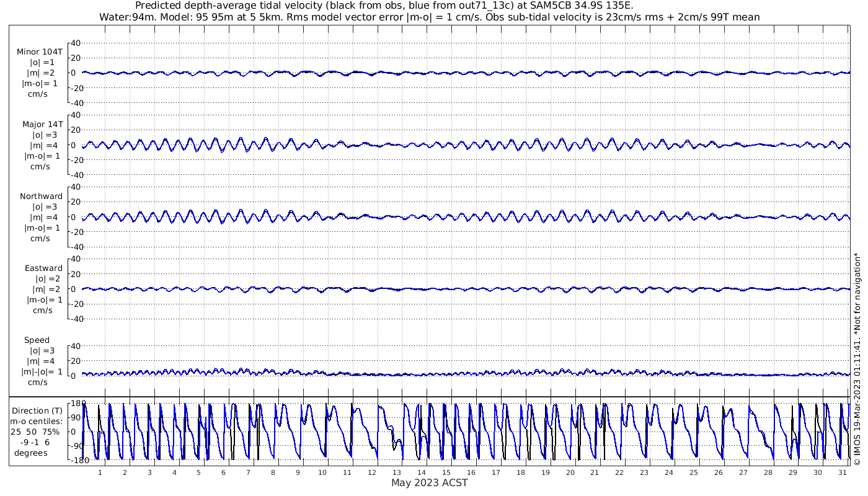The height and width of the screenshot is (496, 868).
Task: Click day 23 on the date axis
Action: point(644,472)
